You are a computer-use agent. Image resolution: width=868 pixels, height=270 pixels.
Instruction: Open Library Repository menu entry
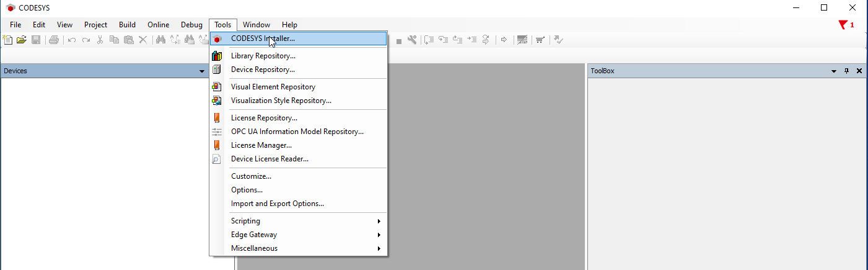click(x=263, y=56)
